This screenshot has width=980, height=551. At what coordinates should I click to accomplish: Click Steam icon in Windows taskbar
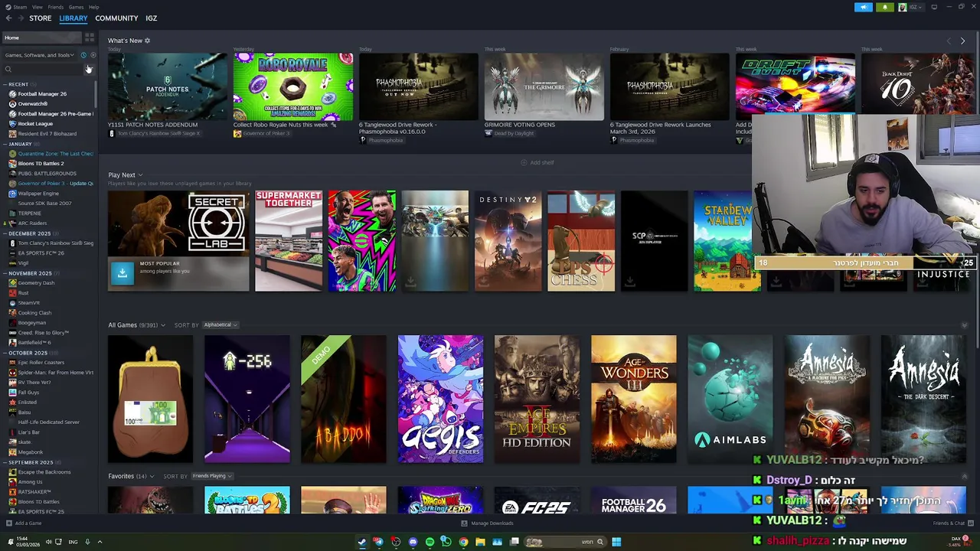click(x=362, y=542)
